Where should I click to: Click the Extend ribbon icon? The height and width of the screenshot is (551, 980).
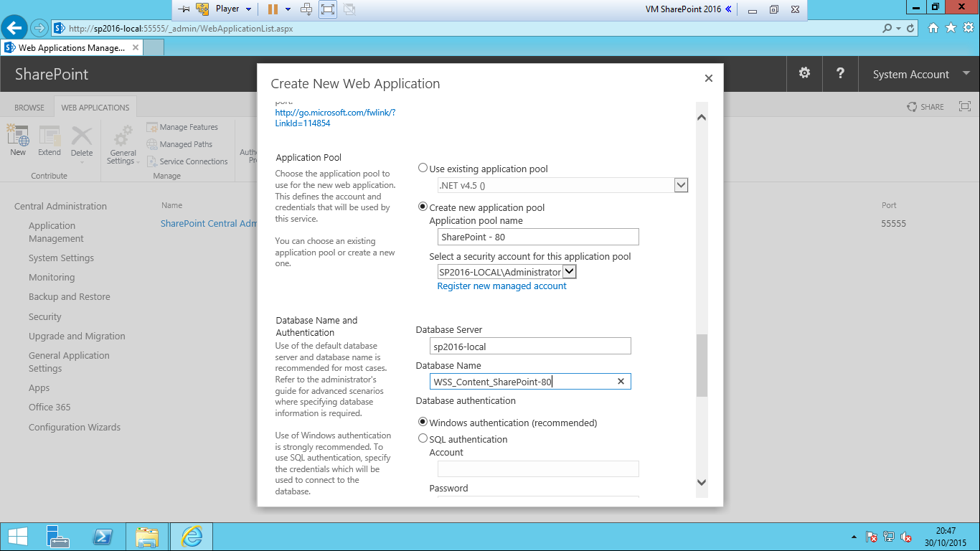(50, 140)
